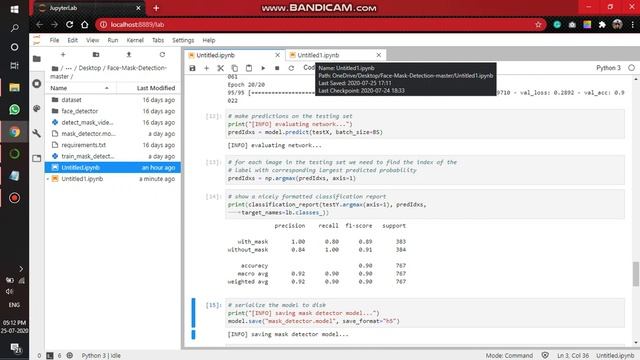
Task: Reload the browser page
Action: (69, 24)
